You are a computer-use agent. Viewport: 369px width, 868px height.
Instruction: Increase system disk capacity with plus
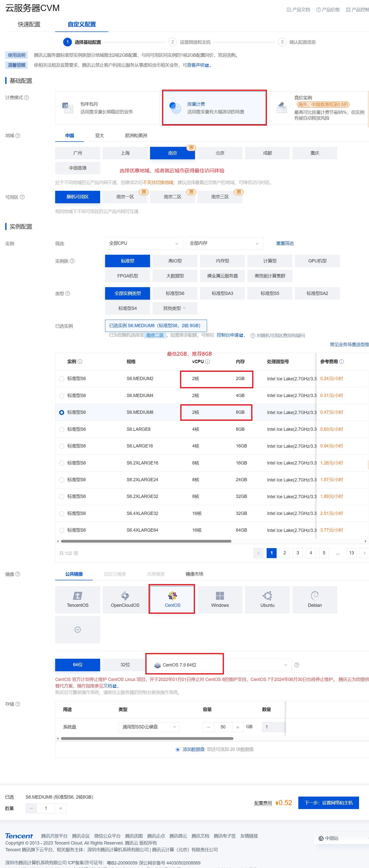[x=238, y=727]
